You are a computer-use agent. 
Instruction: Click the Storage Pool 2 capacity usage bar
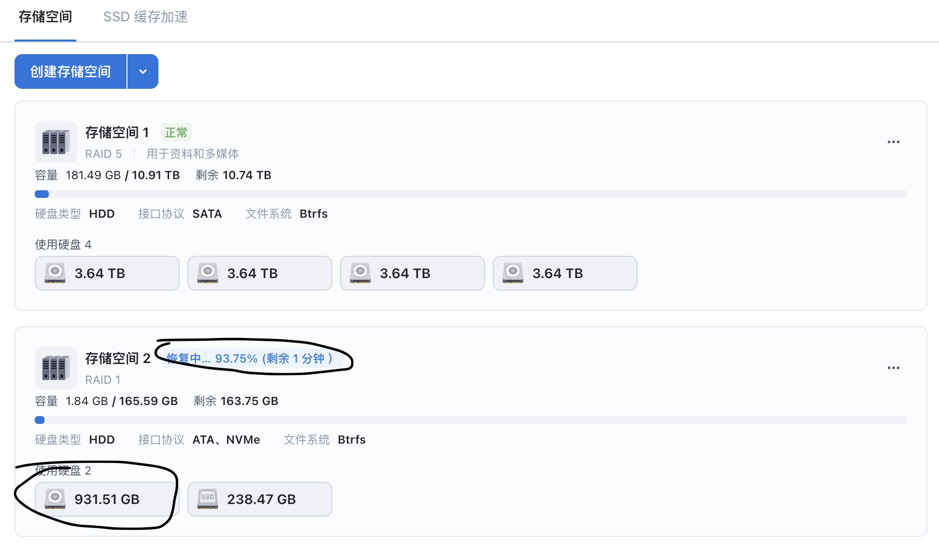(x=470, y=420)
